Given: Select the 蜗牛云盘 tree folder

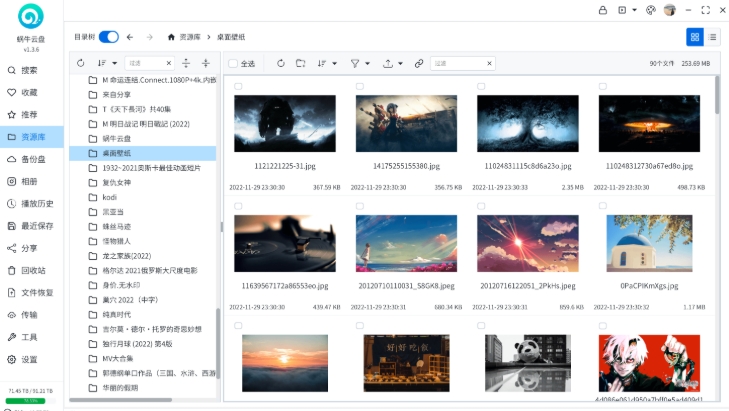Looking at the screenshot, I should pos(116,139).
